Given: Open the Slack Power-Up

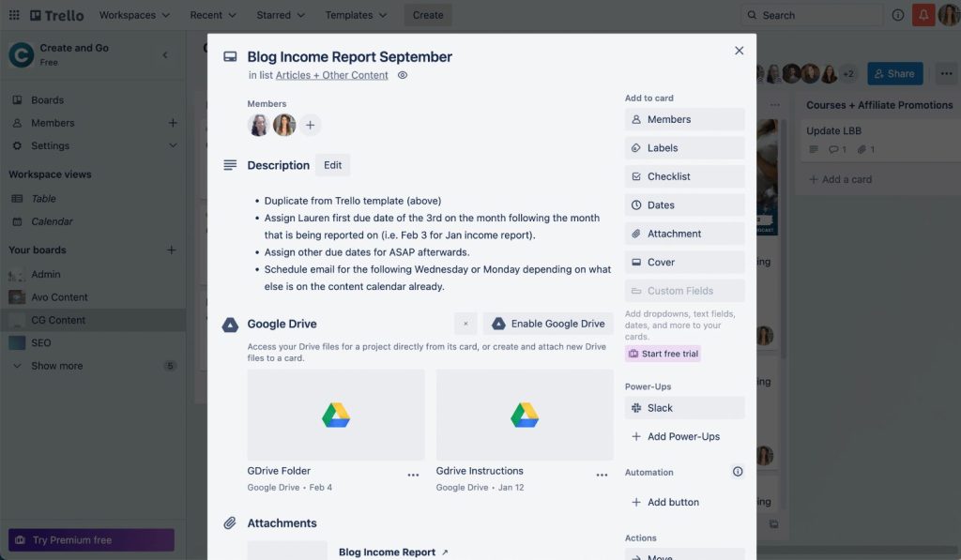Looking at the screenshot, I should click(684, 407).
